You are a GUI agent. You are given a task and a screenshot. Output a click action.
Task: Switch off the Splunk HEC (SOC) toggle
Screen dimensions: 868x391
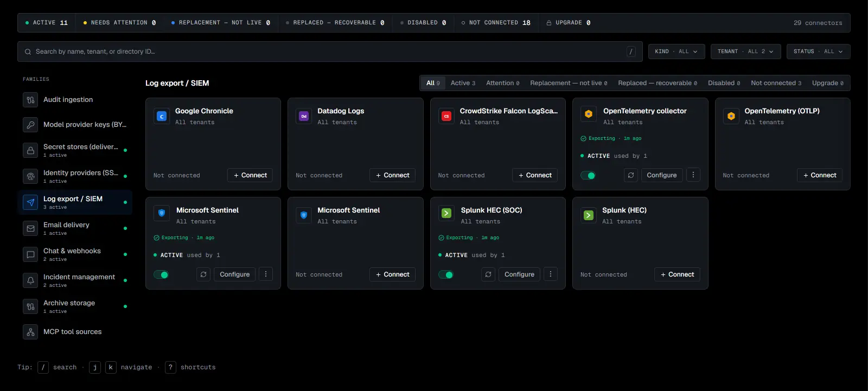coord(446,275)
